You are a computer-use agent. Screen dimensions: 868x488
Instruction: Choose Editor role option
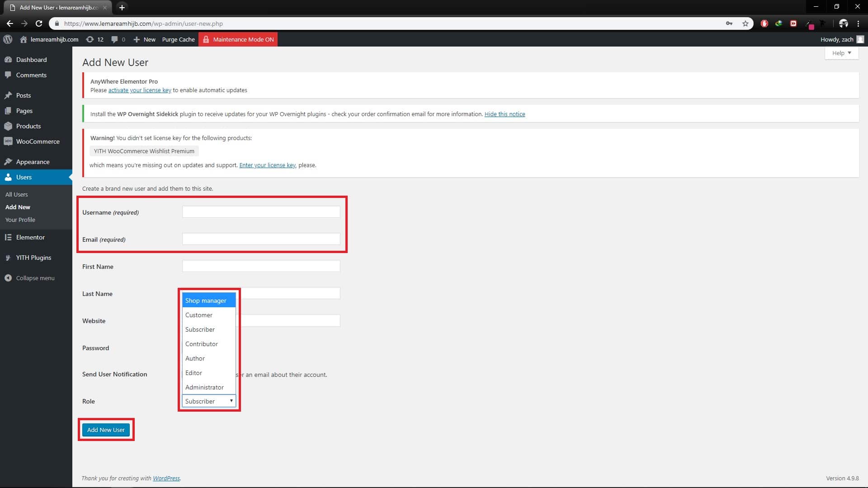pyautogui.click(x=209, y=373)
